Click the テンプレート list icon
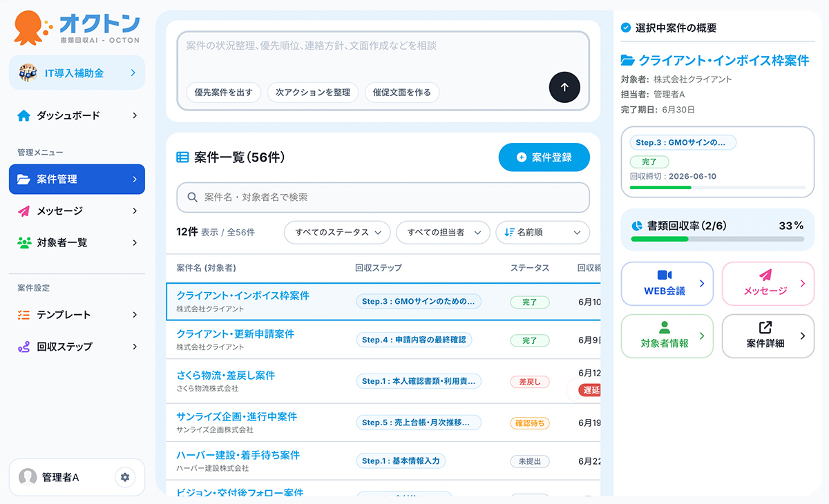 pyautogui.click(x=24, y=315)
